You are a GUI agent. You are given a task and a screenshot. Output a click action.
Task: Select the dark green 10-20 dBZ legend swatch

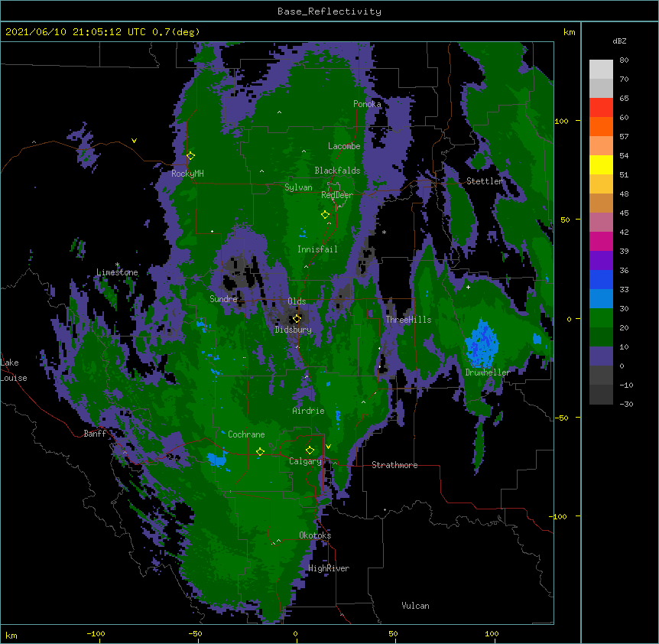601,337
